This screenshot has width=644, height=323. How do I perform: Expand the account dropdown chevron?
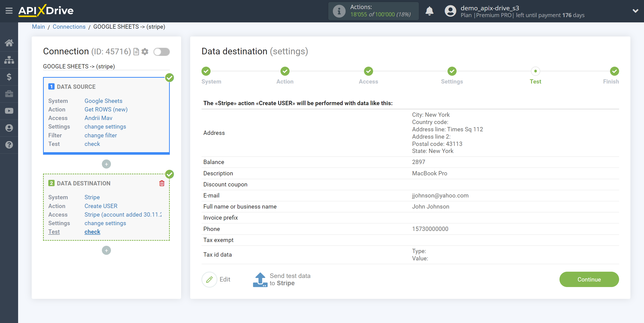point(635,11)
